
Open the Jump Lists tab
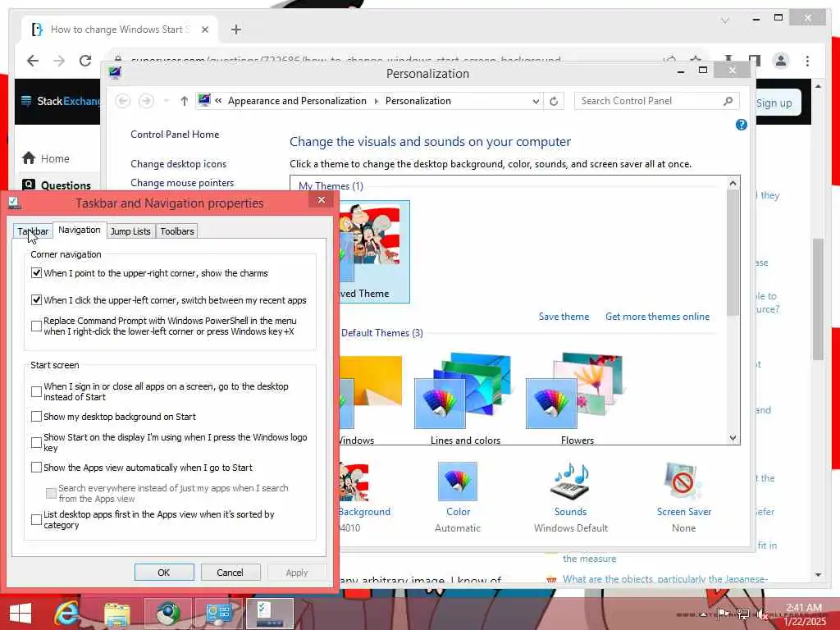coord(130,231)
